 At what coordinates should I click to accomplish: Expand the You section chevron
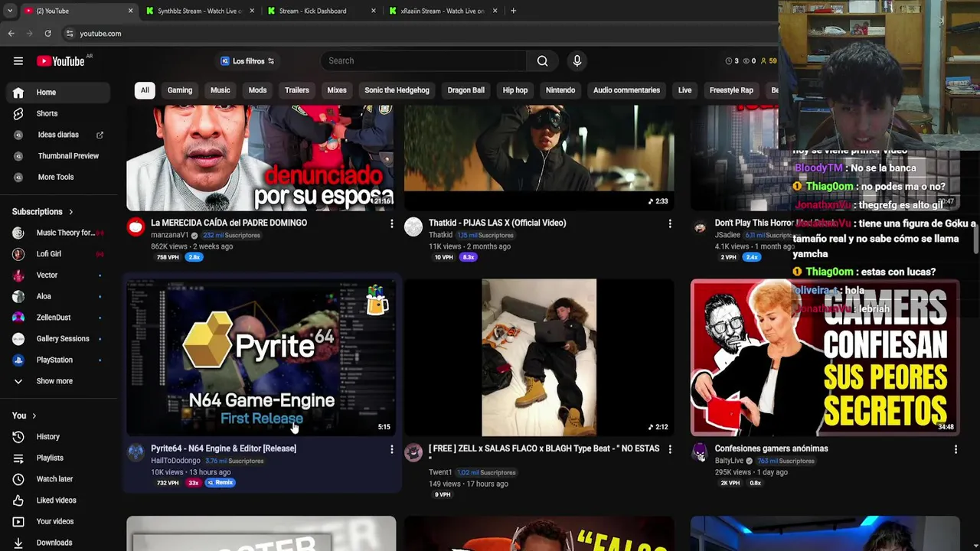coord(34,416)
